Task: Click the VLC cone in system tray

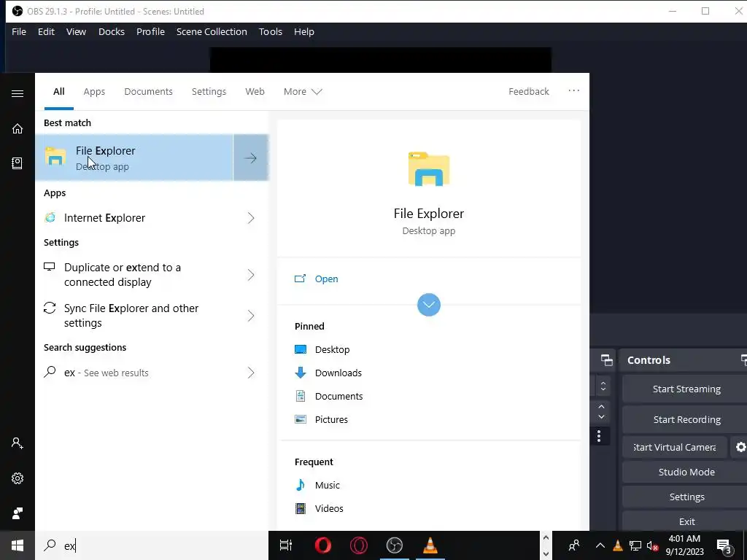Action: [x=618, y=545]
